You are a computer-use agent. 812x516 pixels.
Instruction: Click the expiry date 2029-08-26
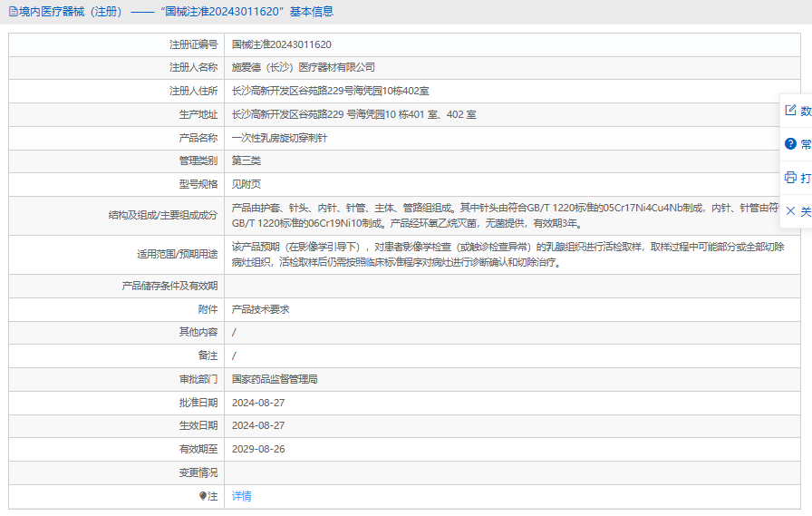pos(258,449)
